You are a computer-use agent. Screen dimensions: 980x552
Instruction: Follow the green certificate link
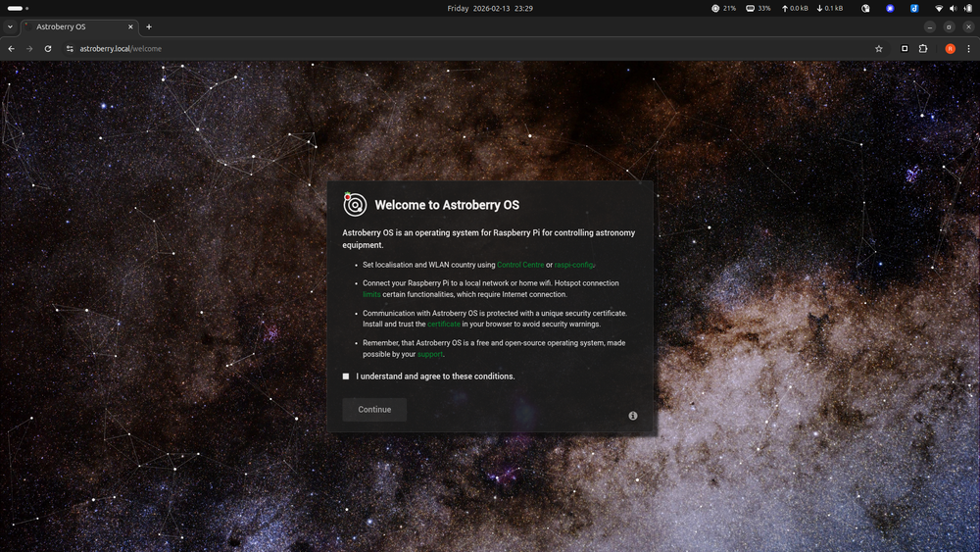(x=444, y=324)
